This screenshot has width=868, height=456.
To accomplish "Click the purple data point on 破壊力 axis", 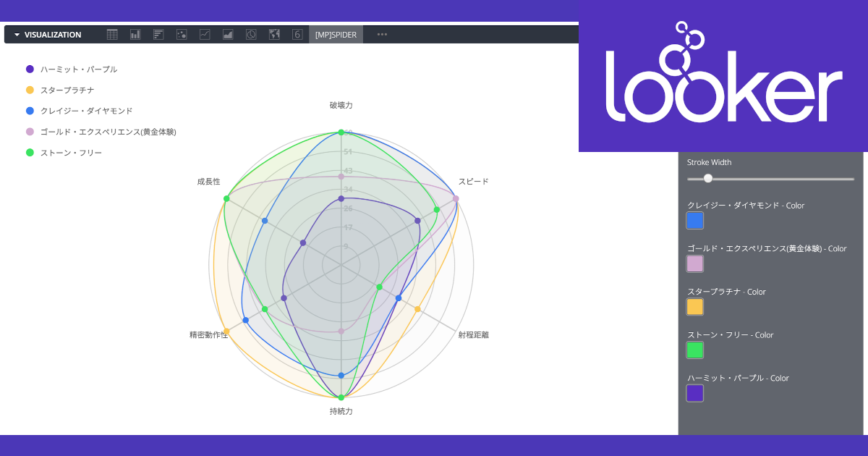I will 341,198.
